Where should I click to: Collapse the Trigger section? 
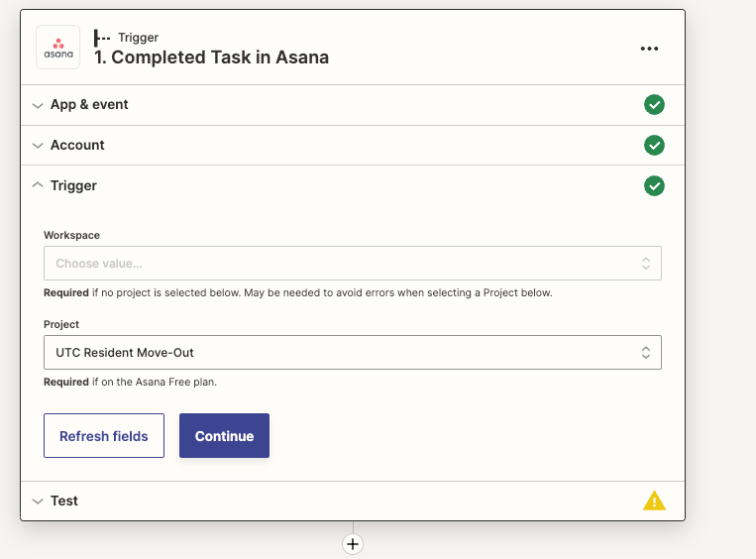[353, 185]
